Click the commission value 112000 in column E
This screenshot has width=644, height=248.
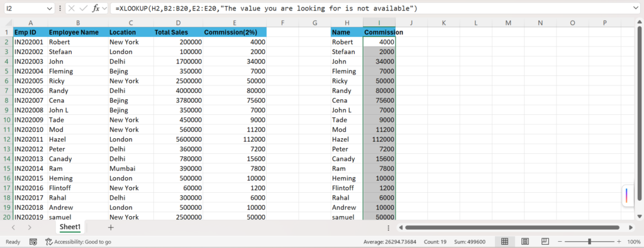tap(235, 139)
